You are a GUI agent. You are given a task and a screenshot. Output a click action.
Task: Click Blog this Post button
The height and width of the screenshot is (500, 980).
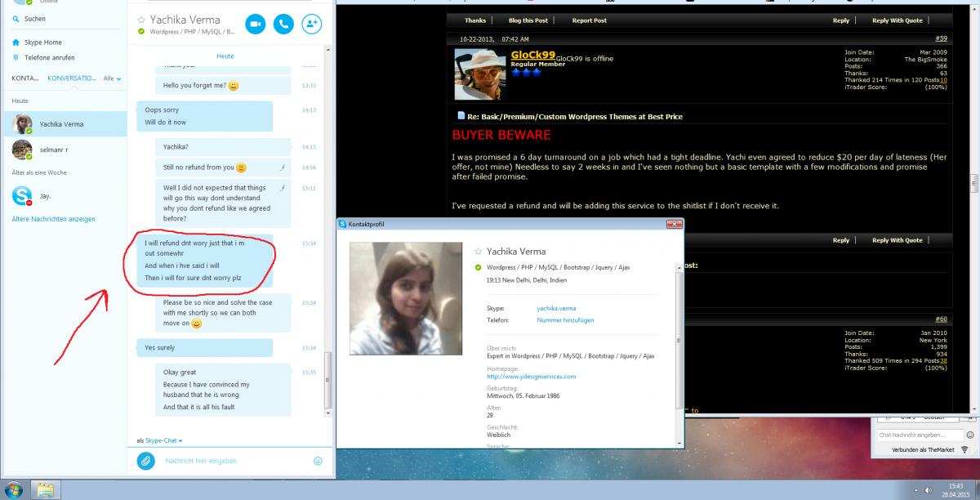pos(528,20)
